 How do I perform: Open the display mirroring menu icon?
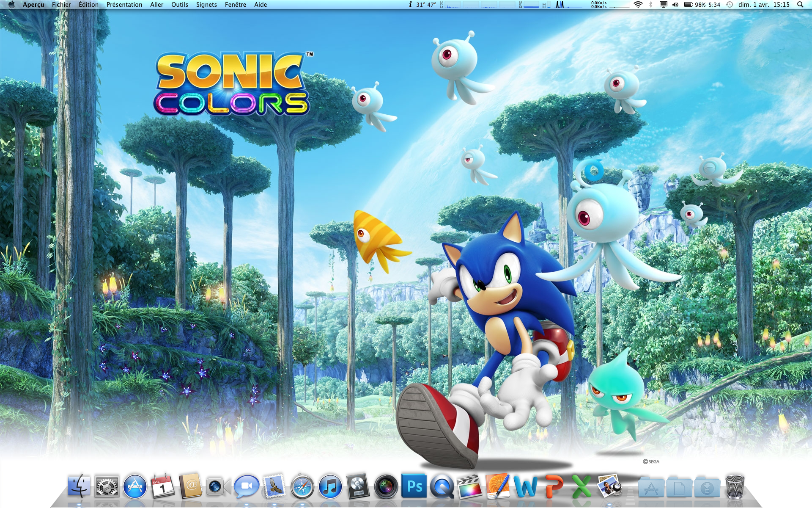coord(663,5)
